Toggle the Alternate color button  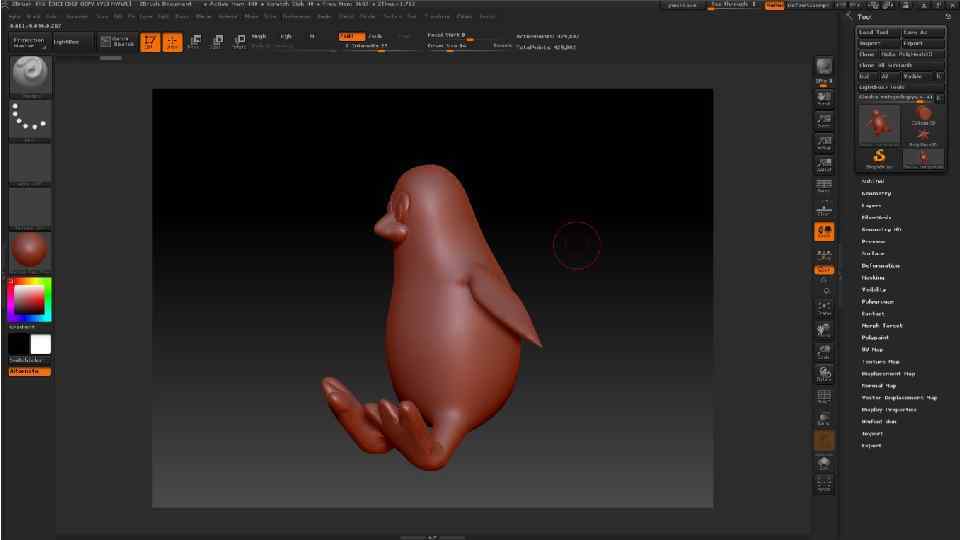point(30,371)
